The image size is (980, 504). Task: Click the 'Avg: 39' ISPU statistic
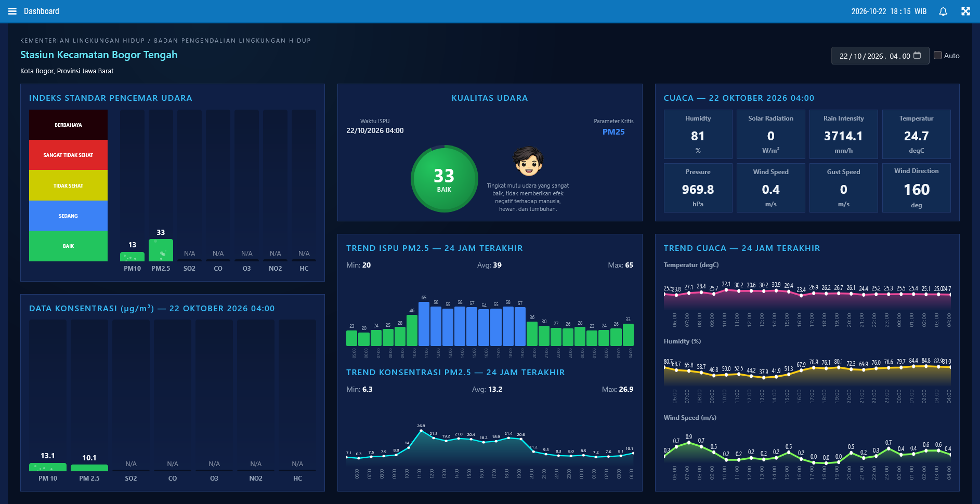point(489,265)
